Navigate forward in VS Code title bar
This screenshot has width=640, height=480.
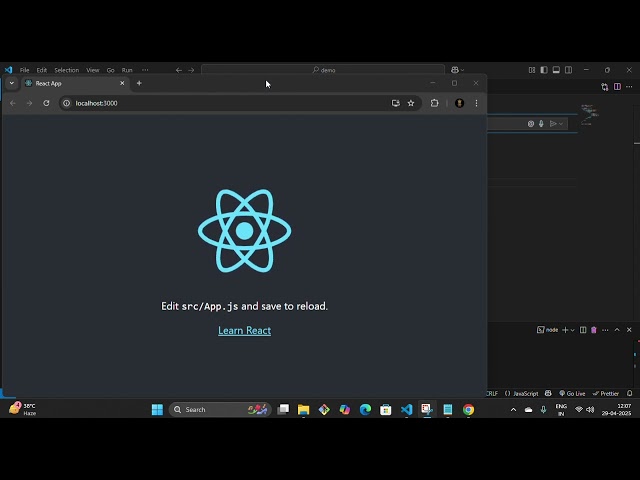point(191,70)
